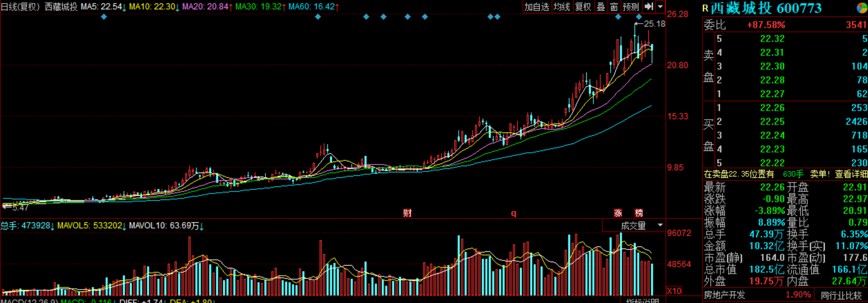This screenshot has height=303, width=868.
Task: Click buy level 5 price 22.22
Action: click(x=772, y=163)
